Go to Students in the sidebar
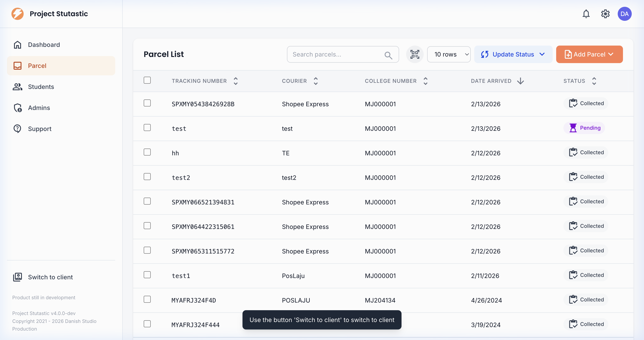 [41, 87]
